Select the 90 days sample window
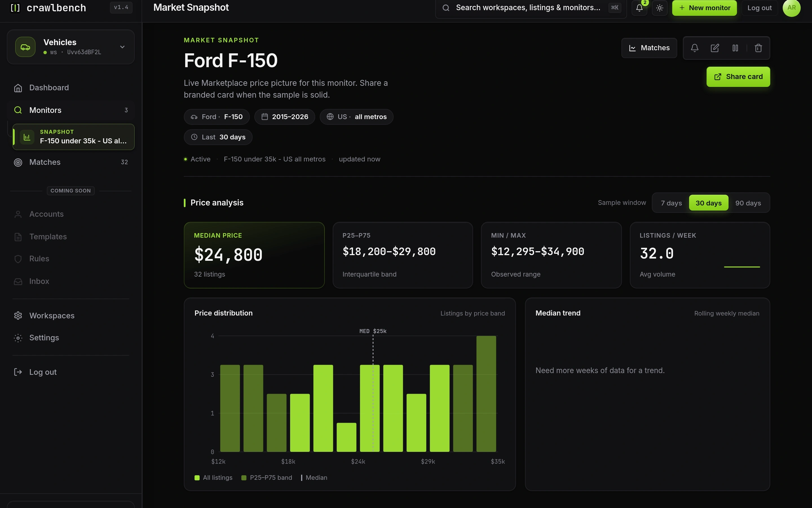This screenshot has height=508, width=812. (x=748, y=203)
